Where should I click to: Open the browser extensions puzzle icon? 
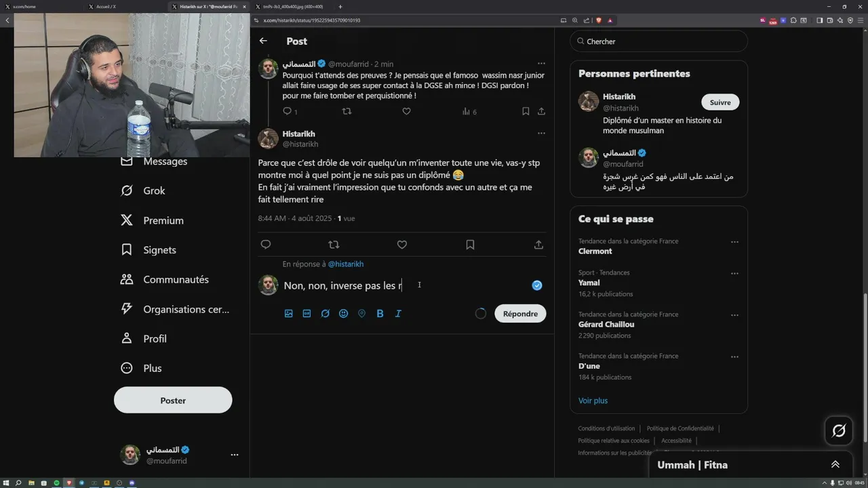[793, 20]
